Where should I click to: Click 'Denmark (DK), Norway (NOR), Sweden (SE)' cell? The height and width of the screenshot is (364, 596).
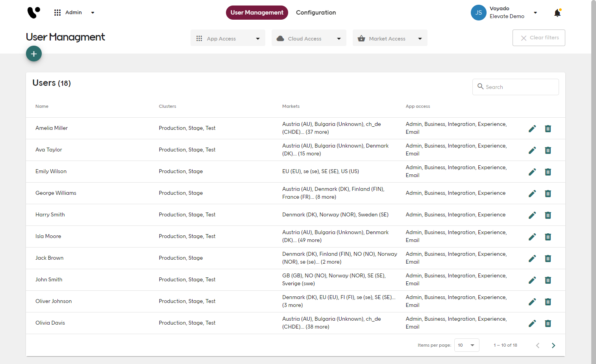[x=335, y=214]
